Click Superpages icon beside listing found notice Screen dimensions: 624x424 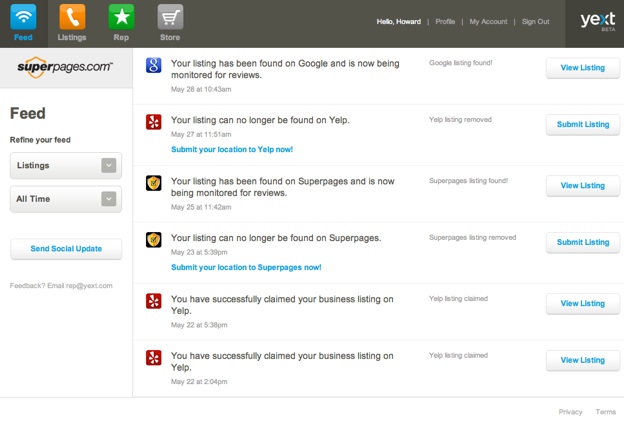[154, 183]
